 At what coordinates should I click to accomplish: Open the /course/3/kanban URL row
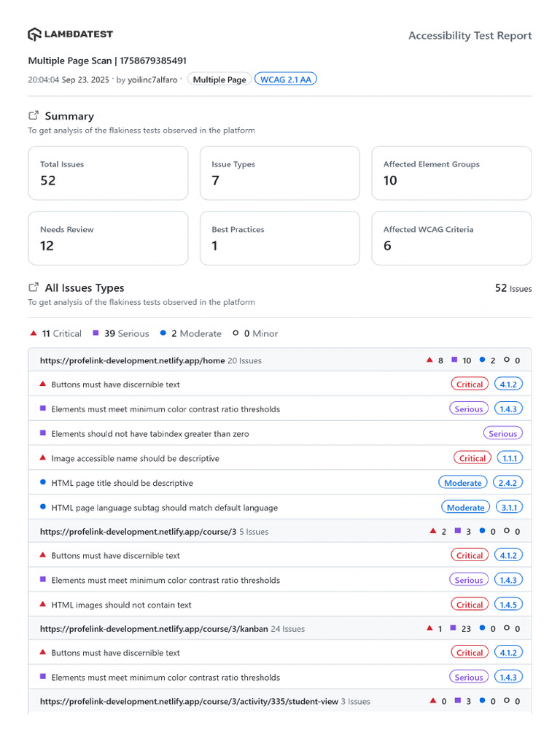coord(280,628)
